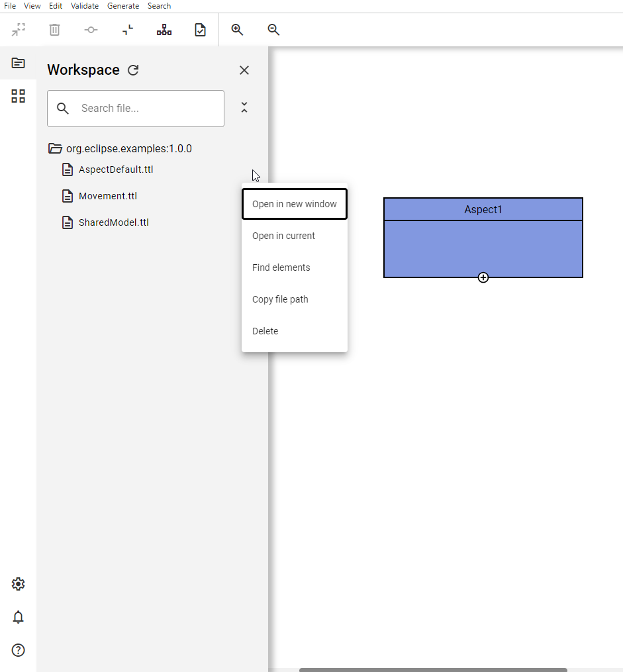Open the notifications bell icon

[x=18, y=617]
